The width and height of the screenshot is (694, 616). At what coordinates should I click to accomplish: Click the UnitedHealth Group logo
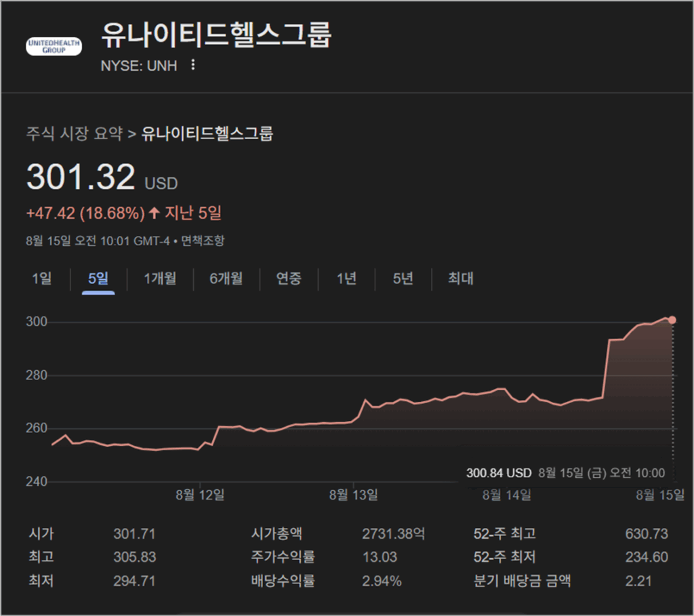click(54, 47)
